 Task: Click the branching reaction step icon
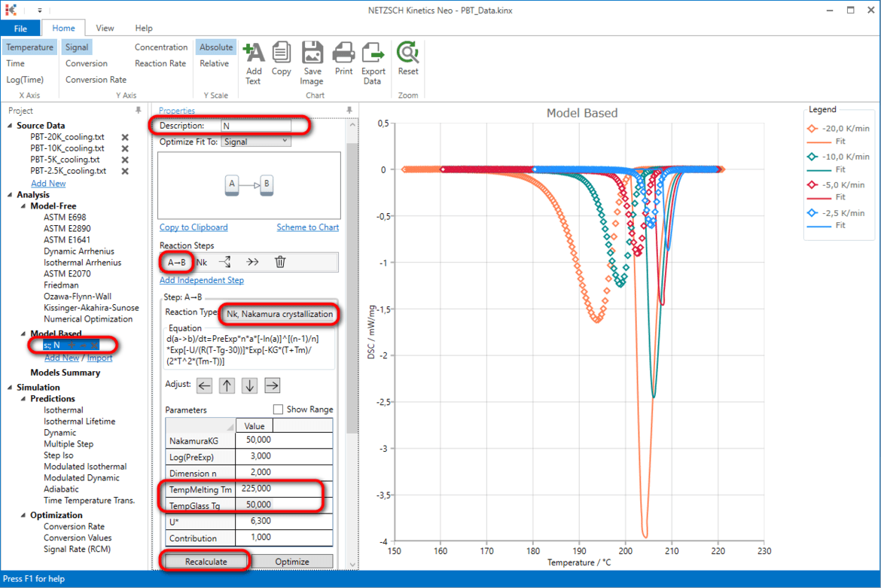click(x=224, y=262)
